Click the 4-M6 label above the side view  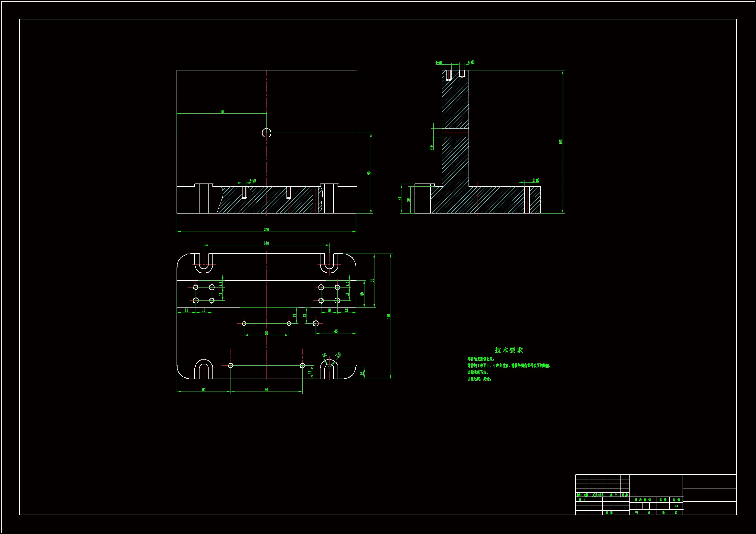(438, 63)
